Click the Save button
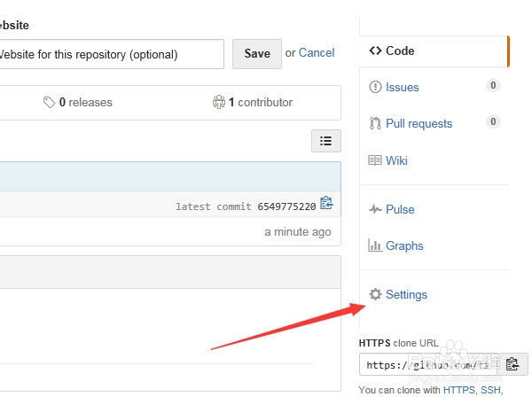532x397 pixels. coord(257,53)
